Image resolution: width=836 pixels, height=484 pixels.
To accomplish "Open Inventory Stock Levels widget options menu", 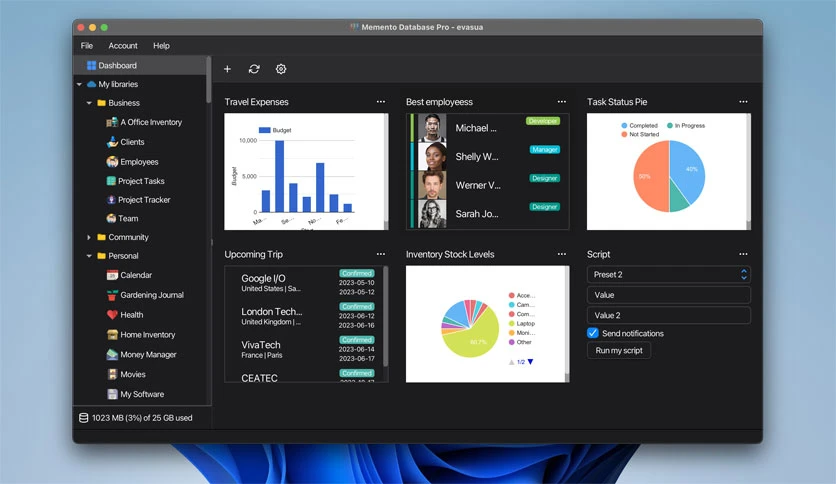I will click(562, 254).
